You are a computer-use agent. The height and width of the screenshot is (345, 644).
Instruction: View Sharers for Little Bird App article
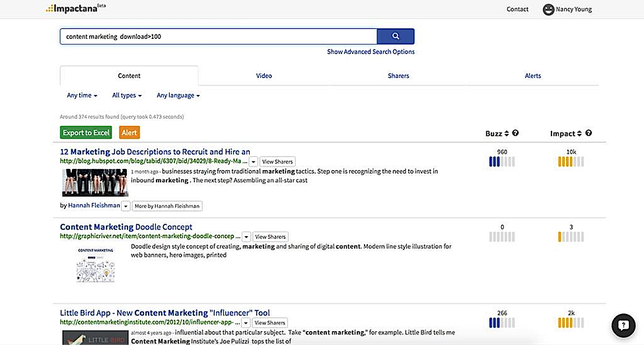(270, 323)
